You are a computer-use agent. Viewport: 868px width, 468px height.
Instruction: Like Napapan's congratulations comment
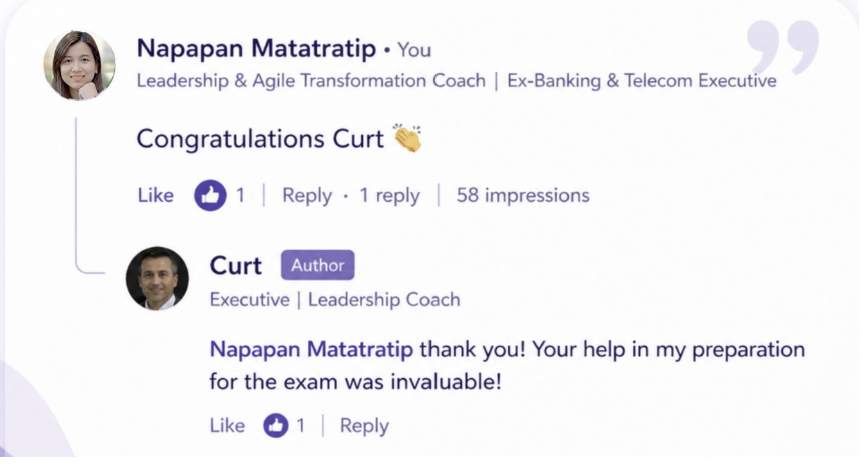tap(155, 196)
